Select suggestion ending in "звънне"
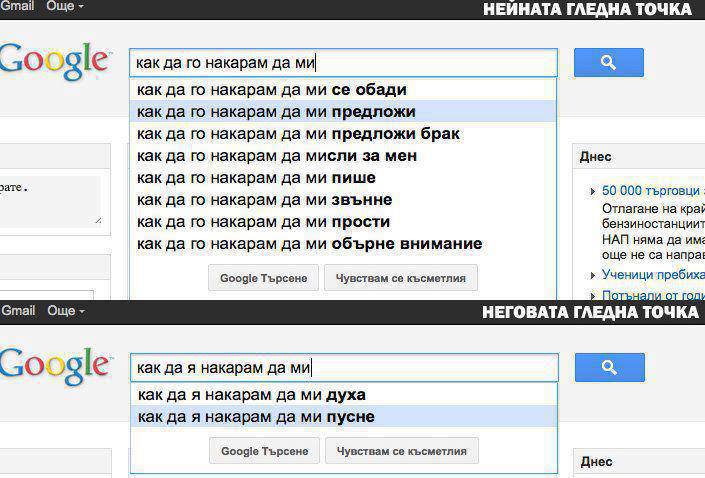The height and width of the screenshot is (478, 705). [x=343, y=200]
